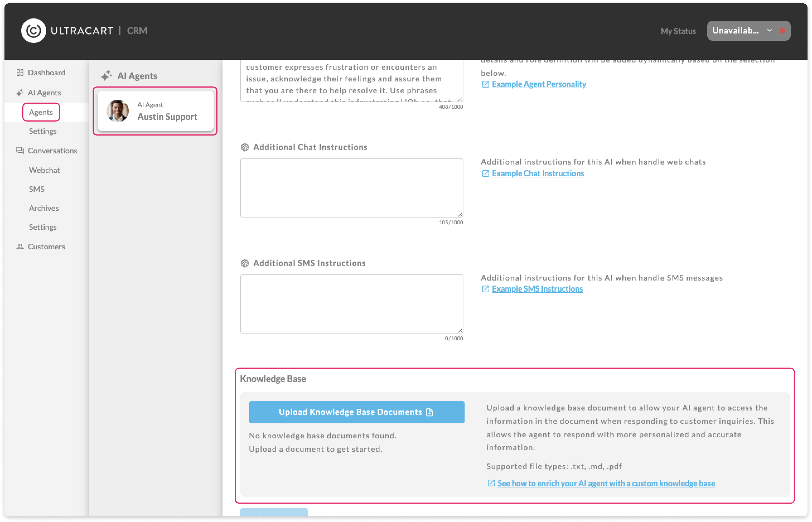Click Upload Knowledge Base Documents button

pyautogui.click(x=357, y=412)
